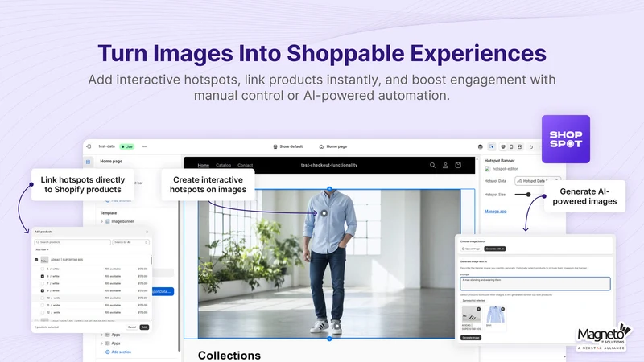Image resolution: width=644 pixels, height=362 pixels.
Task: Uncheck the 9 / white variant
Action: [43, 290]
